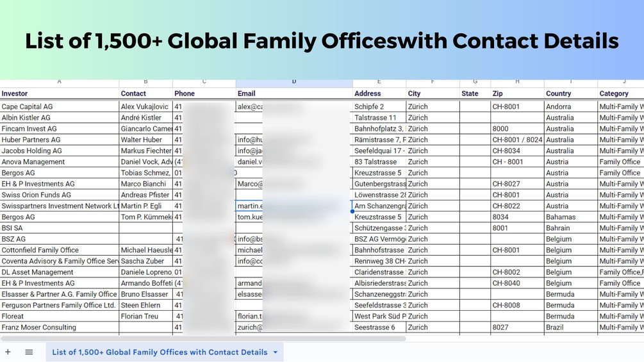644x362 pixels.
Task: Select the BSI SA cell
Action: pyautogui.click(x=60, y=228)
